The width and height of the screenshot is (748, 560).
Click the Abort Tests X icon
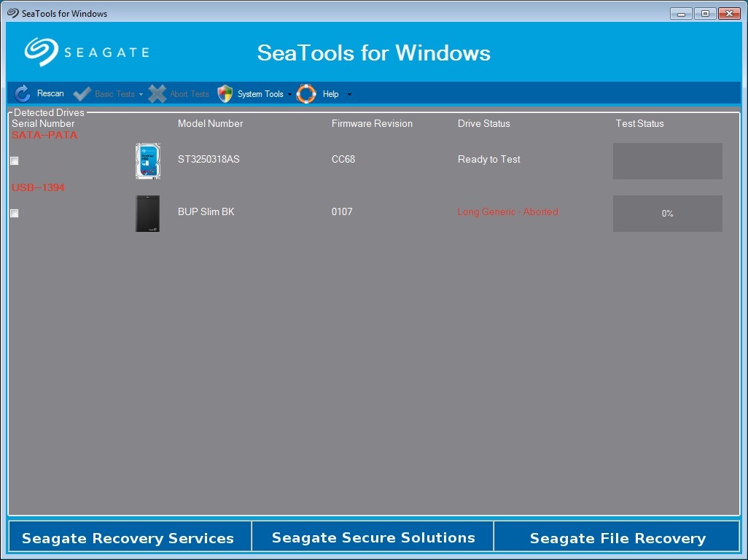[x=157, y=93]
